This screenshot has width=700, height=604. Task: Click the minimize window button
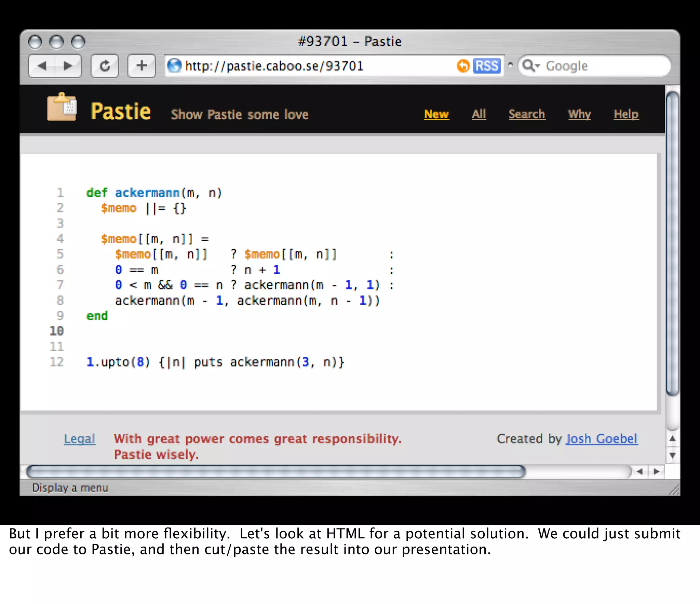click(x=56, y=42)
